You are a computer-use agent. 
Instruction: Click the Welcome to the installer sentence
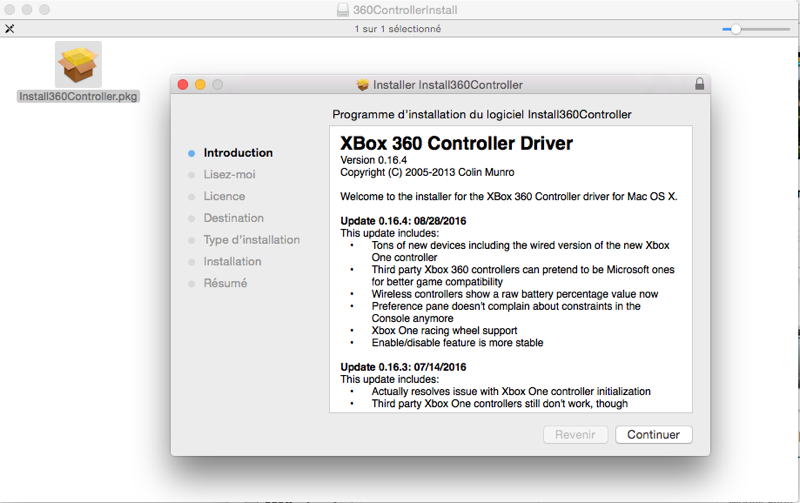509,196
